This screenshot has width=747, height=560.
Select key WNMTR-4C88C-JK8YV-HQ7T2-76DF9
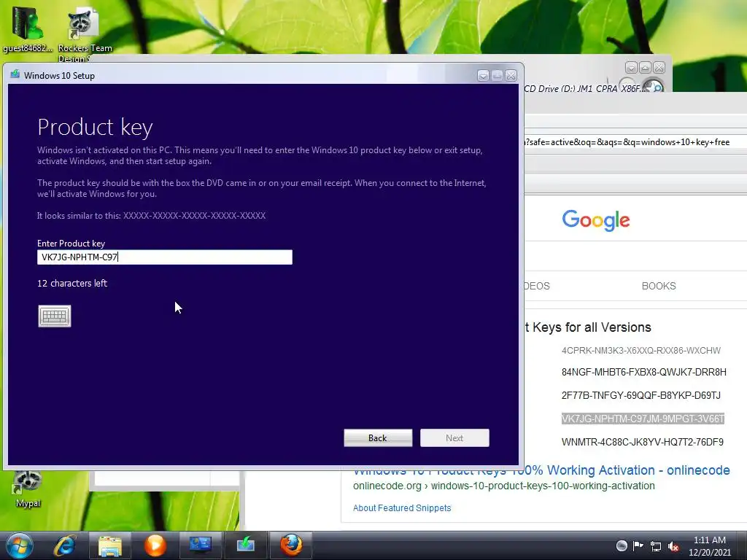click(x=642, y=442)
